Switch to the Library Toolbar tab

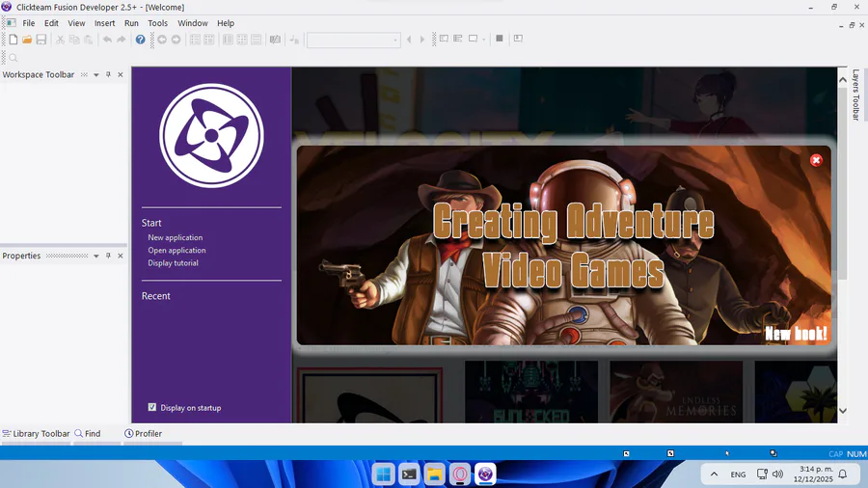click(36, 434)
